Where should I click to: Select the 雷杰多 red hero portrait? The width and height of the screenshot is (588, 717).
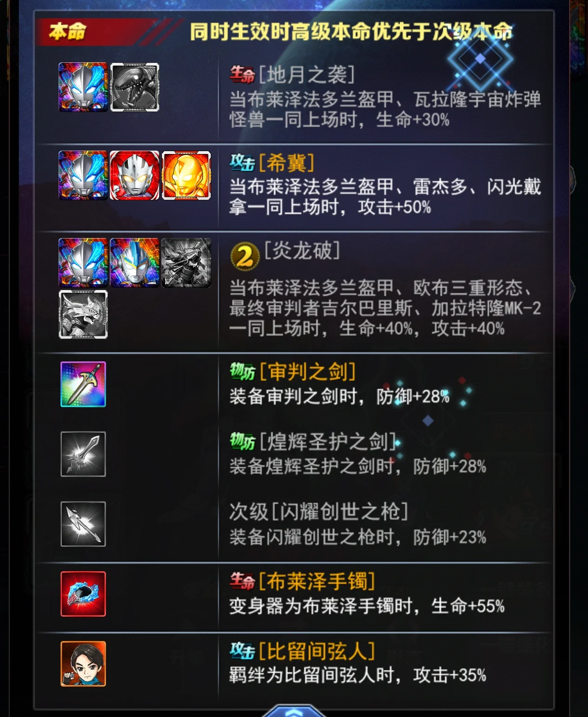(135, 175)
